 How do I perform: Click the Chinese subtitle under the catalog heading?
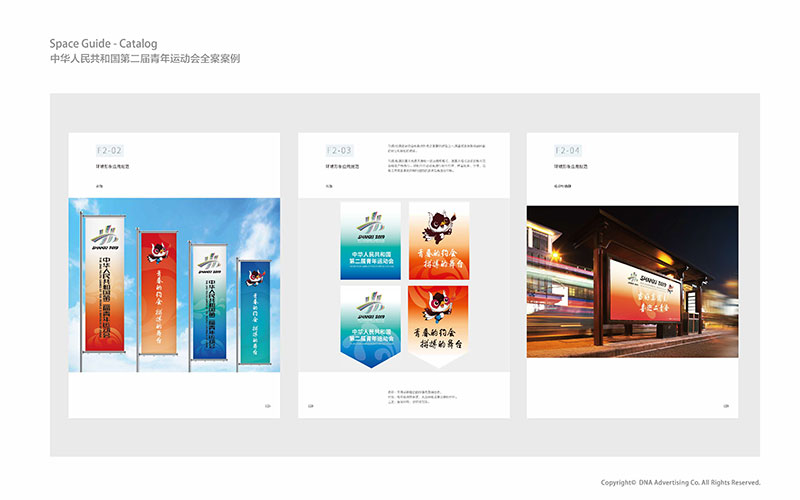coord(144,60)
